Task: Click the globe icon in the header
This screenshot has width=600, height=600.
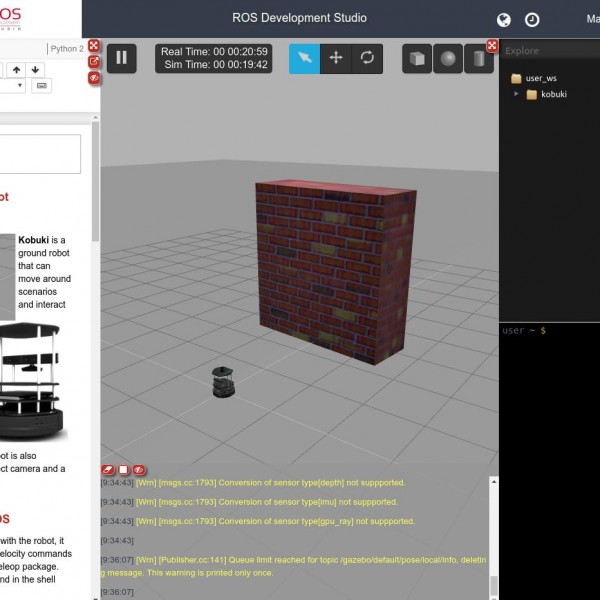Action: 504,20
